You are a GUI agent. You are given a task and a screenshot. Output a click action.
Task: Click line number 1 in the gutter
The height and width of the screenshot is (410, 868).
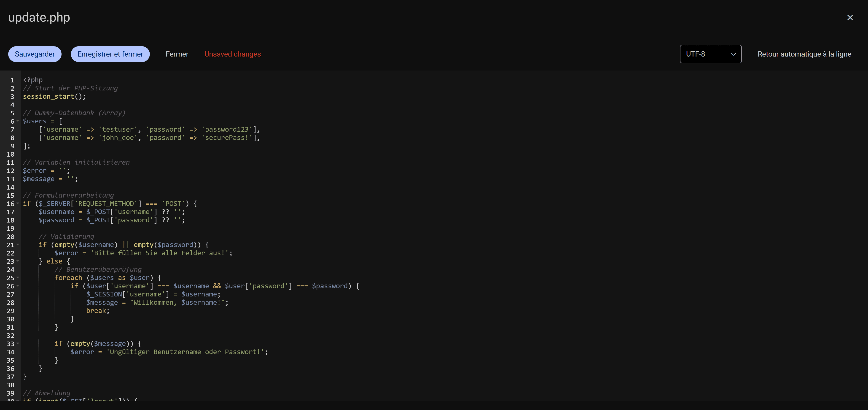pyautogui.click(x=12, y=80)
